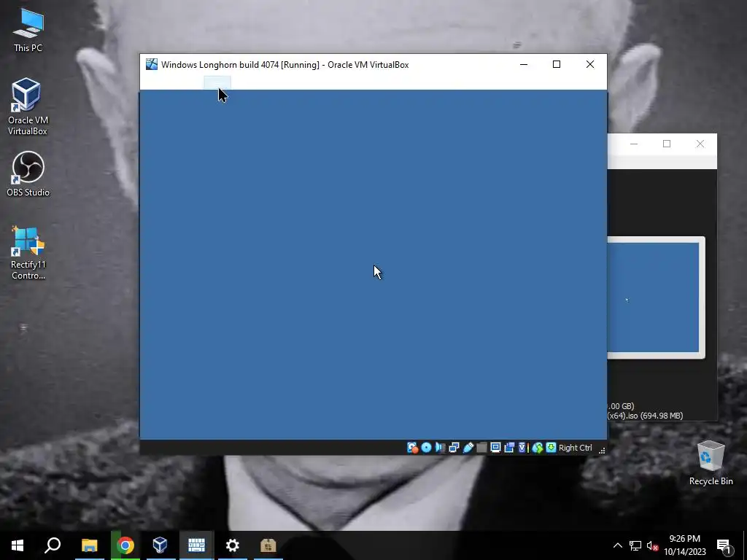
Task: Click the optical disc indicator in VM status bar
Action: [x=426, y=448]
